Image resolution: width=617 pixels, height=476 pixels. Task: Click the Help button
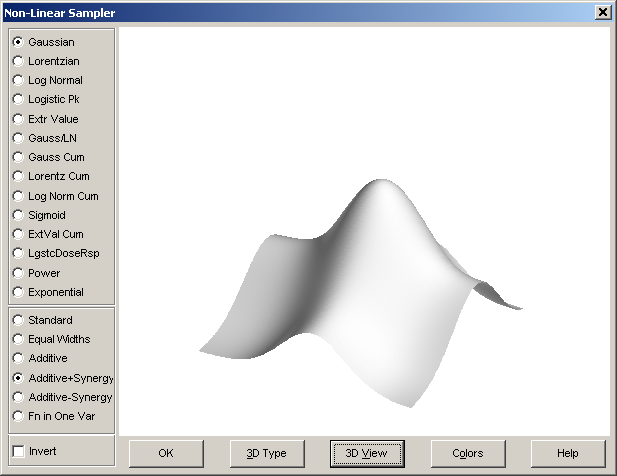(x=568, y=453)
